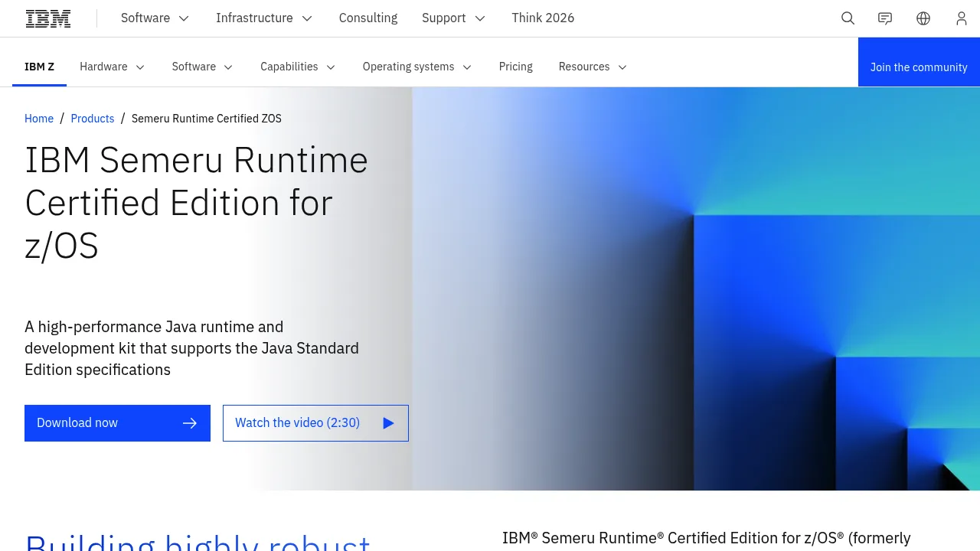Click the IBM logo
Viewport: 980px width, 551px height.
pyautogui.click(x=48, y=18)
